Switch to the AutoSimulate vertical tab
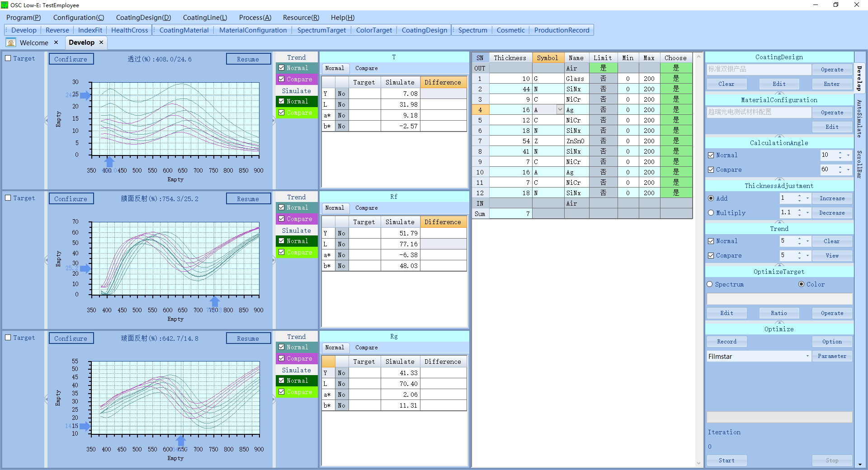The image size is (868, 470). click(x=859, y=118)
